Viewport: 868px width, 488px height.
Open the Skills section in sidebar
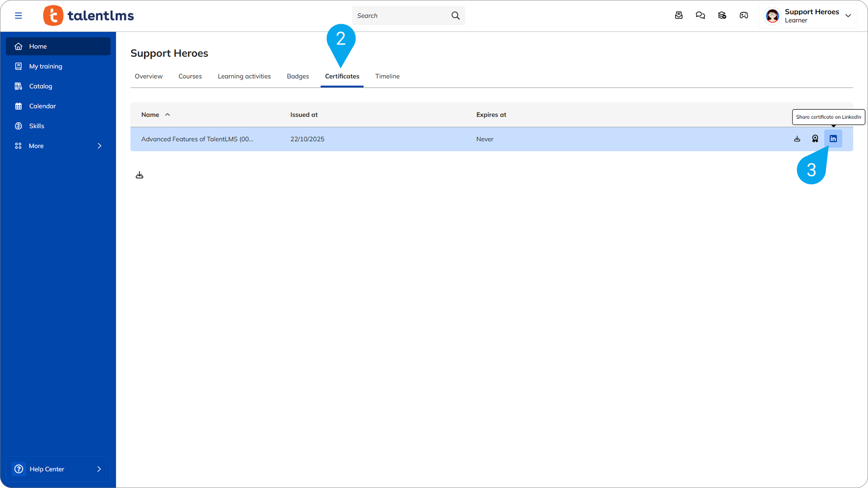[37, 126]
